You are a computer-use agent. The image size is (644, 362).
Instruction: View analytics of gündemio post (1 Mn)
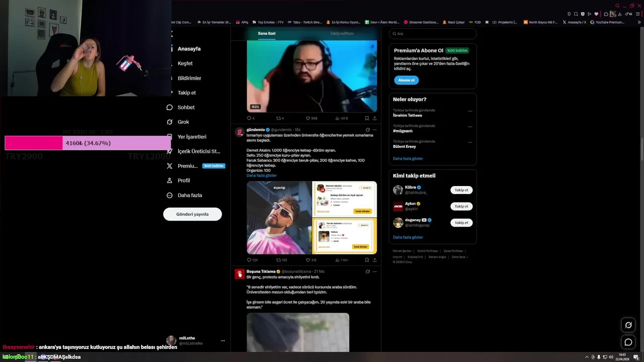pos(341,260)
